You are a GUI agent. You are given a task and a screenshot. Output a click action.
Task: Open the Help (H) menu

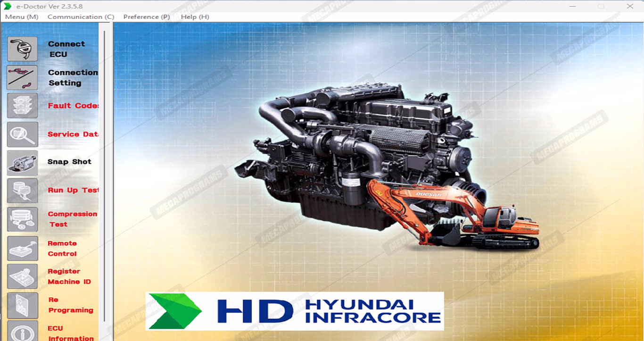click(x=195, y=17)
